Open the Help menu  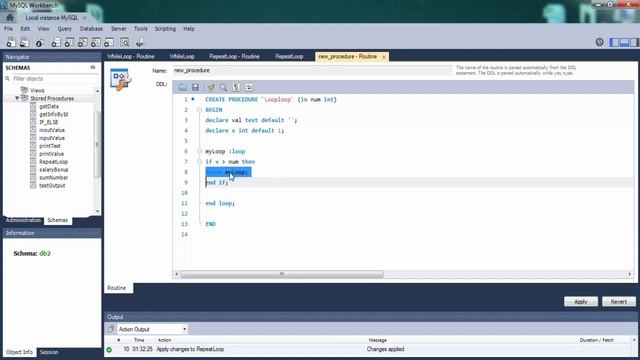189,29
